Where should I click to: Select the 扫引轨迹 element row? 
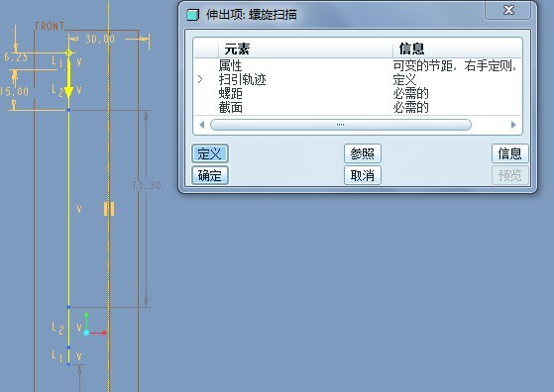(358, 79)
